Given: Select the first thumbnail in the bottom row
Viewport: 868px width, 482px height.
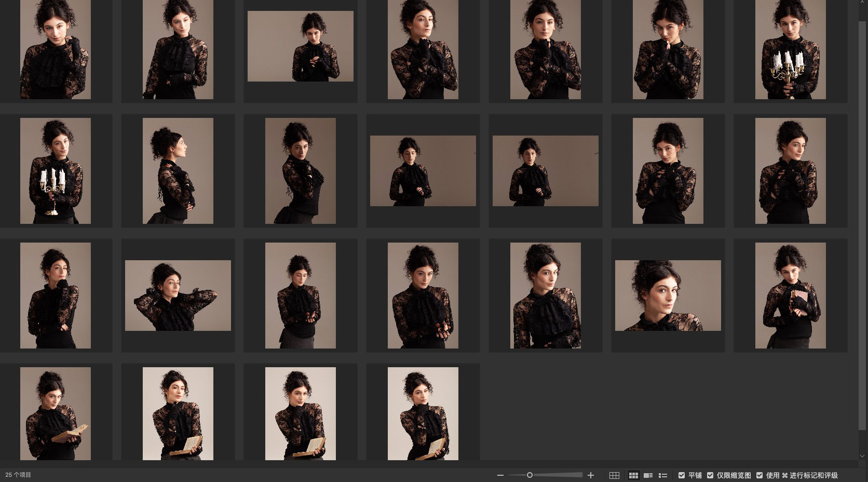Looking at the screenshot, I should [x=55, y=413].
